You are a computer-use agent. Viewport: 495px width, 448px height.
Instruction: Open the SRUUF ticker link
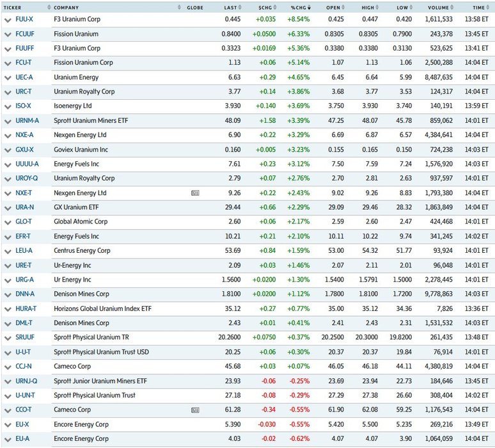coord(25,337)
